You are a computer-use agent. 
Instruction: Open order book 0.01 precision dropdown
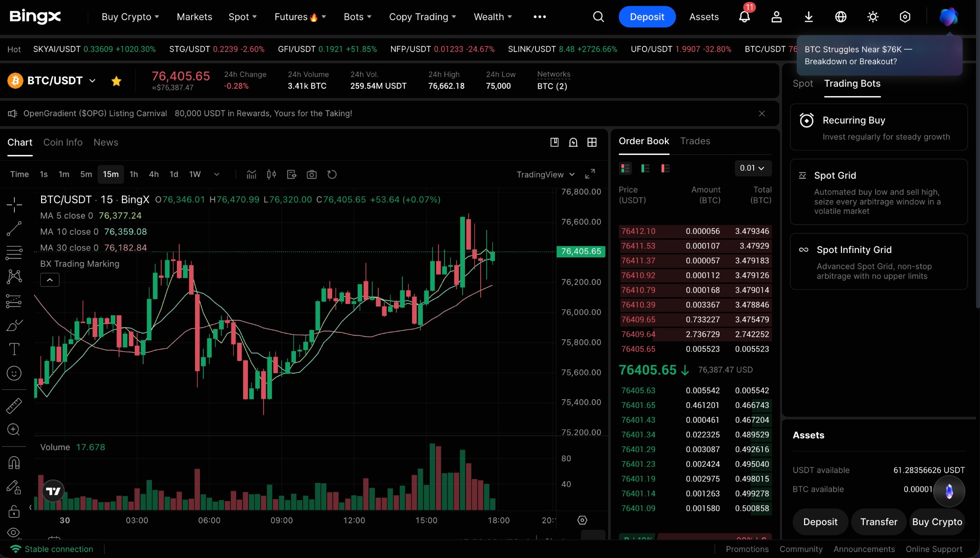pyautogui.click(x=752, y=168)
